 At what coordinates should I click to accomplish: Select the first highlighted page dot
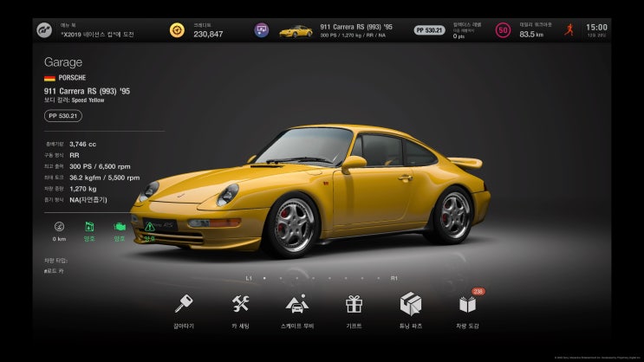click(264, 278)
